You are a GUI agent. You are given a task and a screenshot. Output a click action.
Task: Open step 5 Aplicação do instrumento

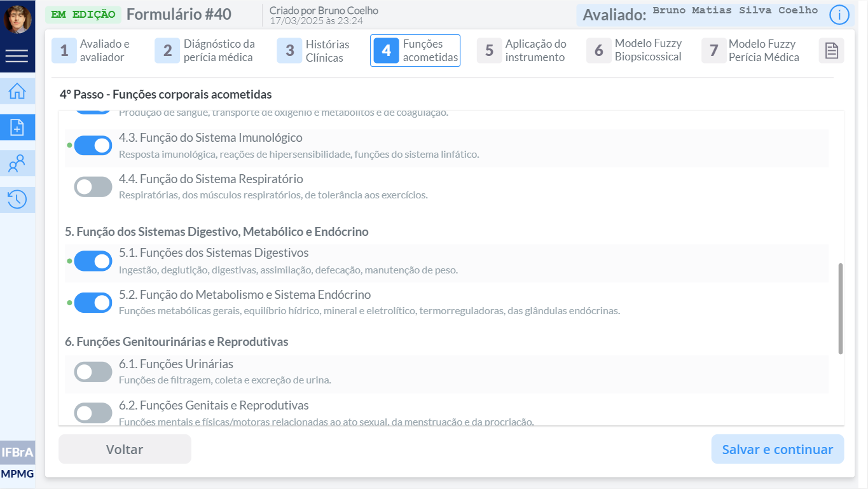[x=521, y=51]
